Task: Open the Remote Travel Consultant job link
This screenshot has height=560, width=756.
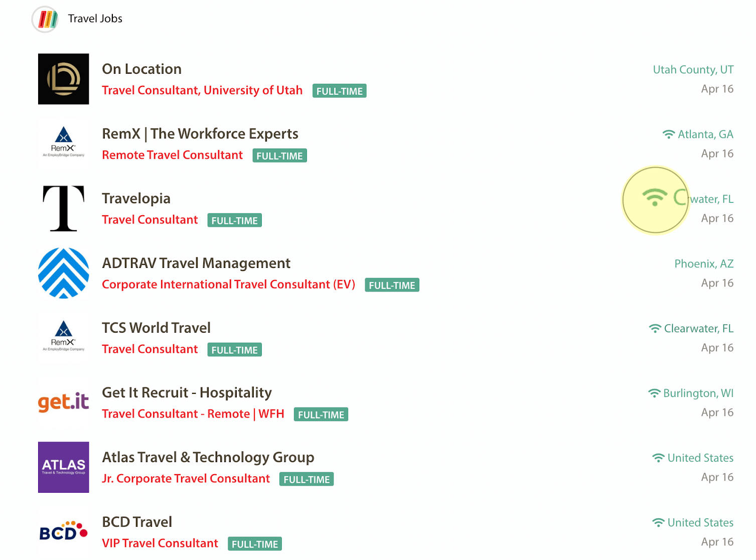Action: tap(172, 155)
